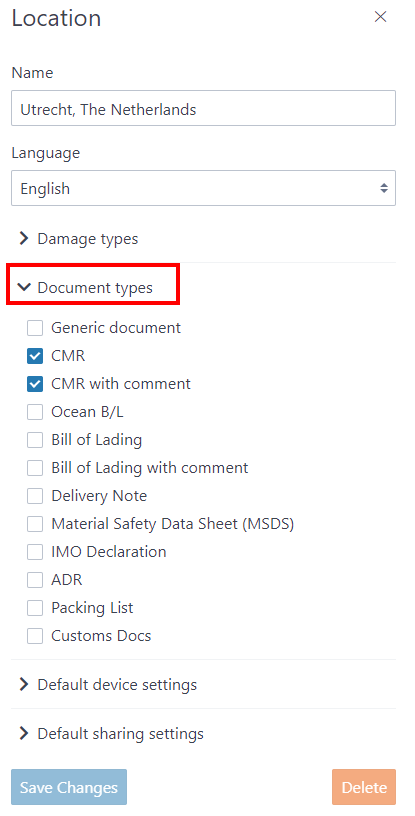Click the Name input field

203,108
